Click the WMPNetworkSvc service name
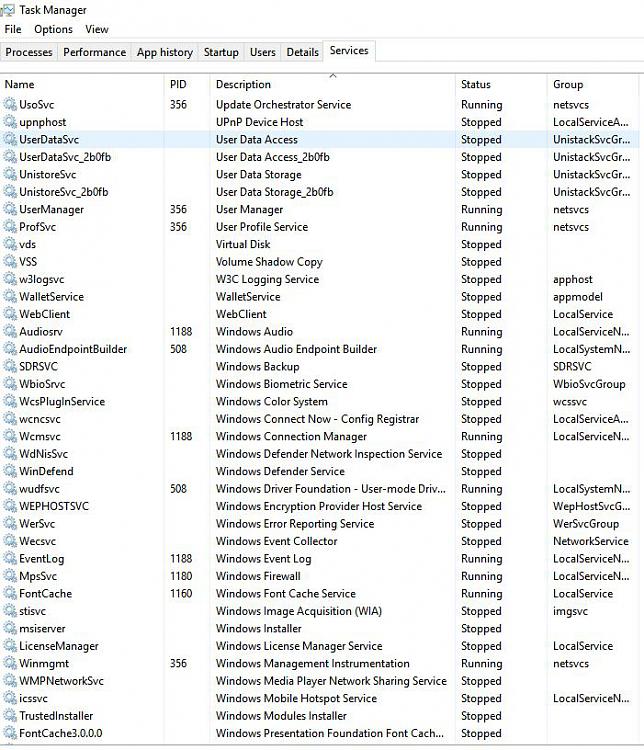 (61, 681)
